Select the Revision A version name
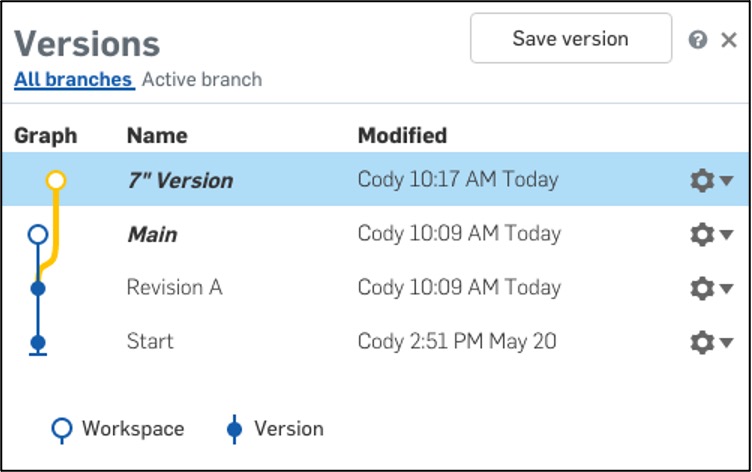Screen dimensions: 752x472 tap(174, 288)
